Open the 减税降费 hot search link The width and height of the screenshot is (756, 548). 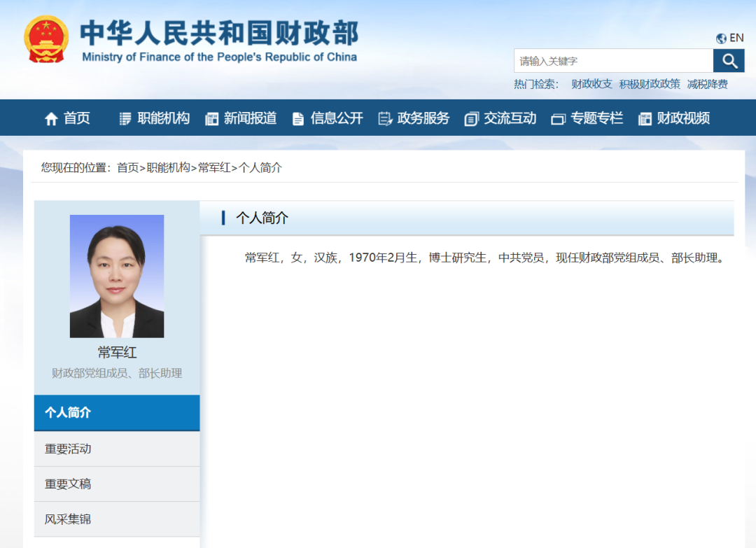tap(707, 84)
